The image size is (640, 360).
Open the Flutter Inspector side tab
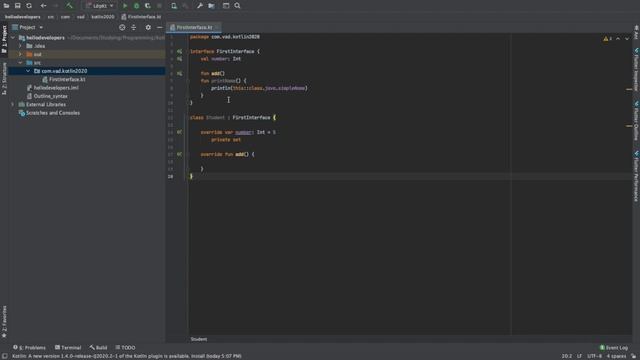(x=636, y=70)
